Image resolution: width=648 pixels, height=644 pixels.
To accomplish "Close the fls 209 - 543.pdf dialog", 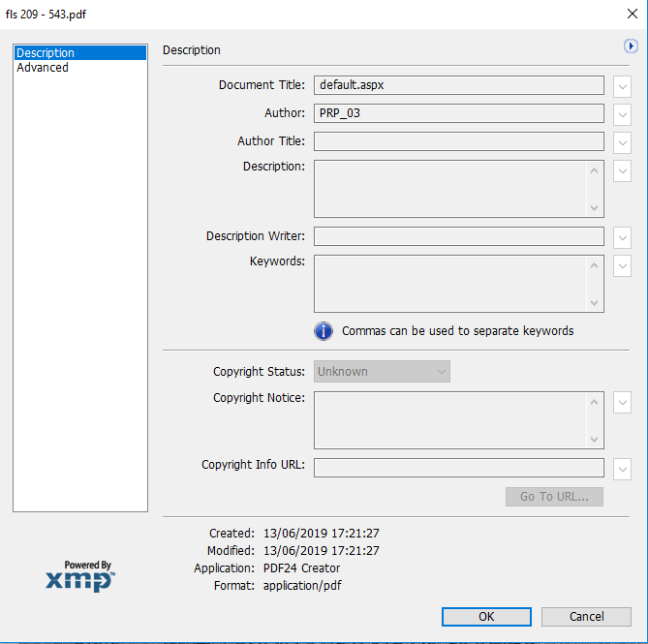I will (x=632, y=14).
